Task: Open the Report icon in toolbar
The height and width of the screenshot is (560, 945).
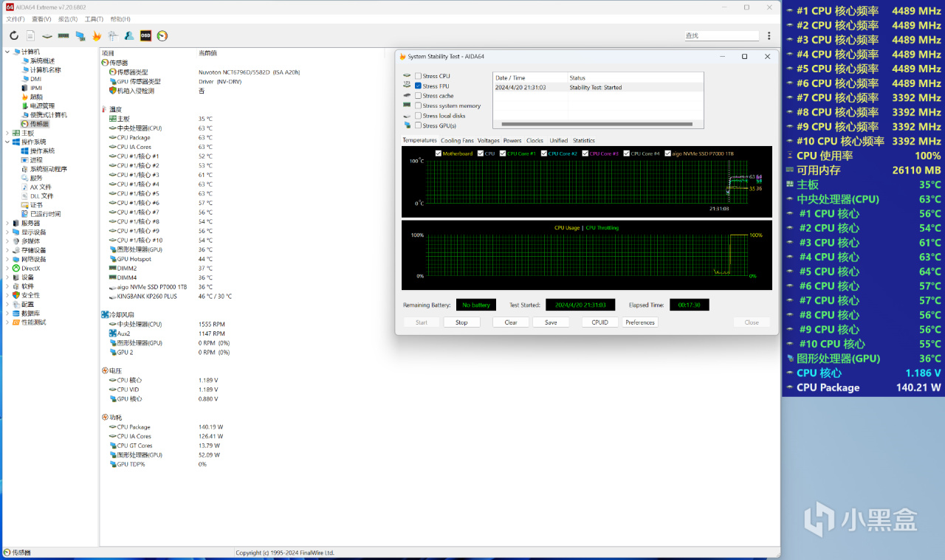Action: [30, 35]
